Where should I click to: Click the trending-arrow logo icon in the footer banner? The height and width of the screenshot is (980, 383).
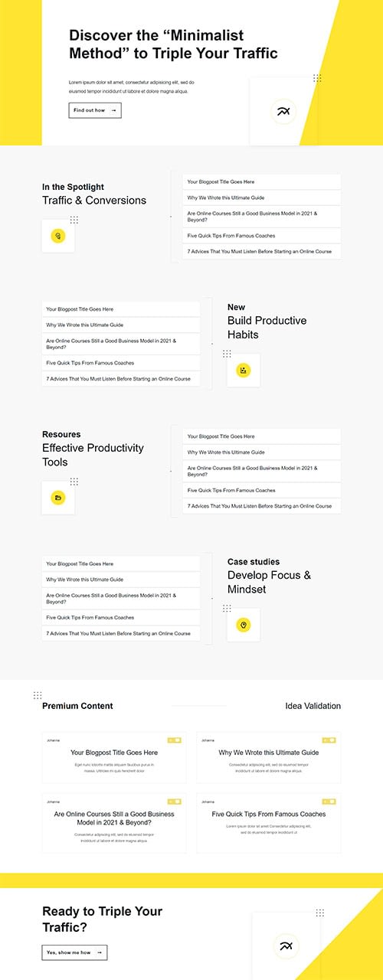coord(286,946)
